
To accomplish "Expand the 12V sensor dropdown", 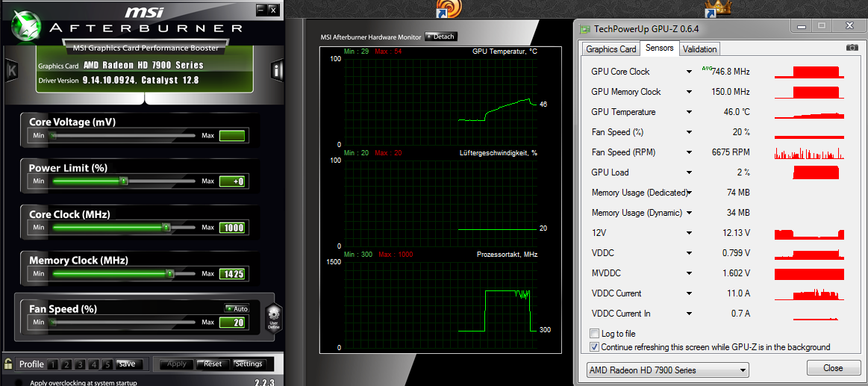I will click(x=689, y=233).
